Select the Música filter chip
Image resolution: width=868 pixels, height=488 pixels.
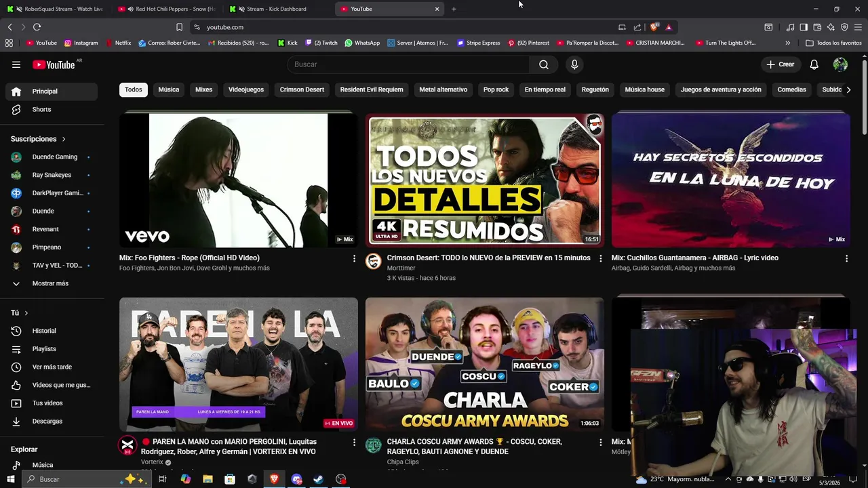pyautogui.click(x=169, y=89)
